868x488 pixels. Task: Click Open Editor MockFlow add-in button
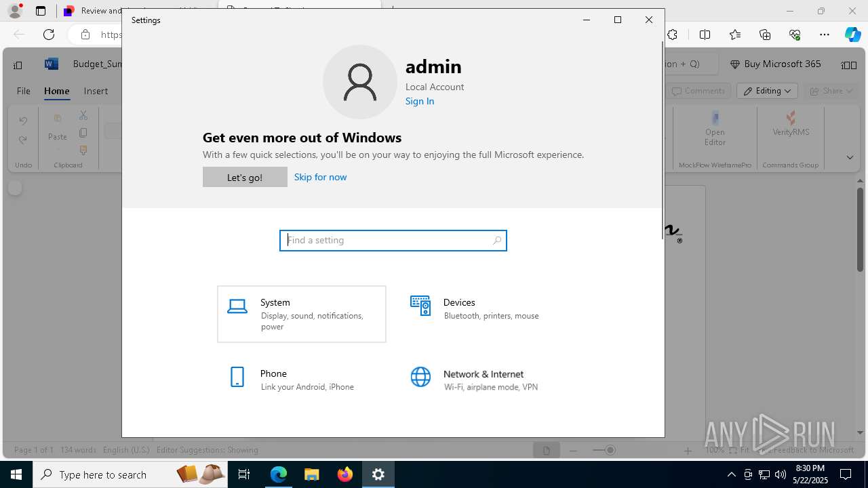tap(715, 129)
